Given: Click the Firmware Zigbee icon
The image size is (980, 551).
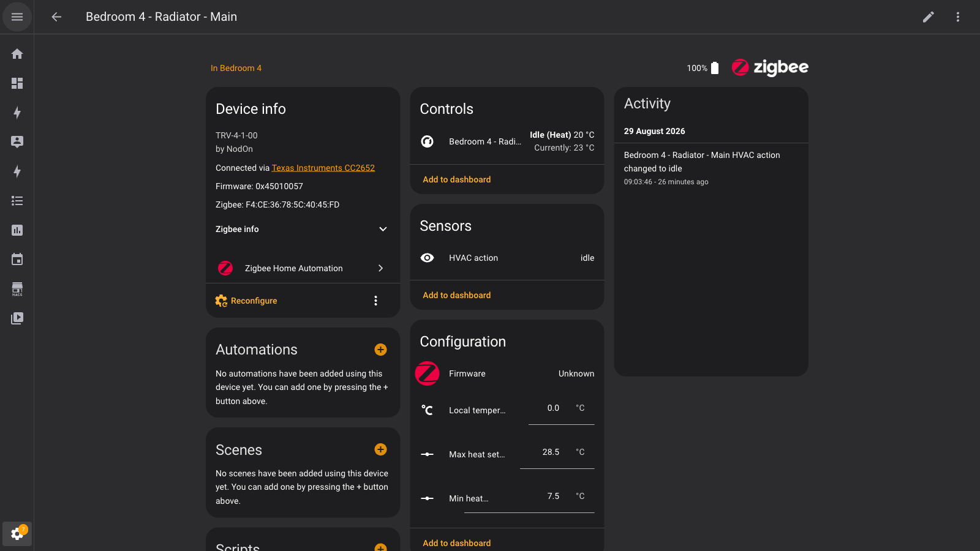Looking at the screenshot, I should pos(428,373).
